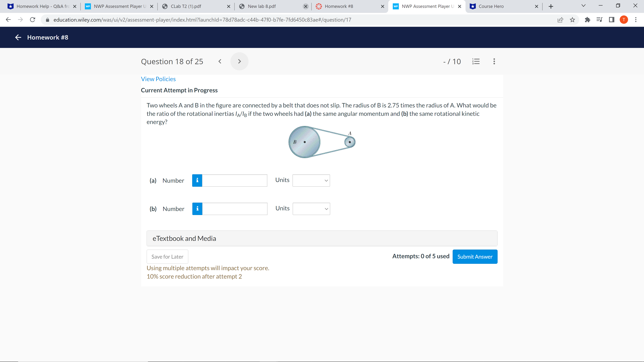Click the bookmark star in the address bar
This screenshot has width=644, height=362.
point(572,20)
